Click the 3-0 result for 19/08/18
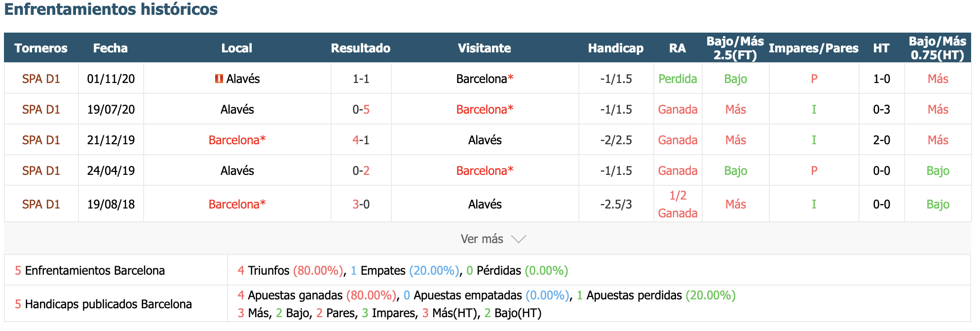 [361, 204]
